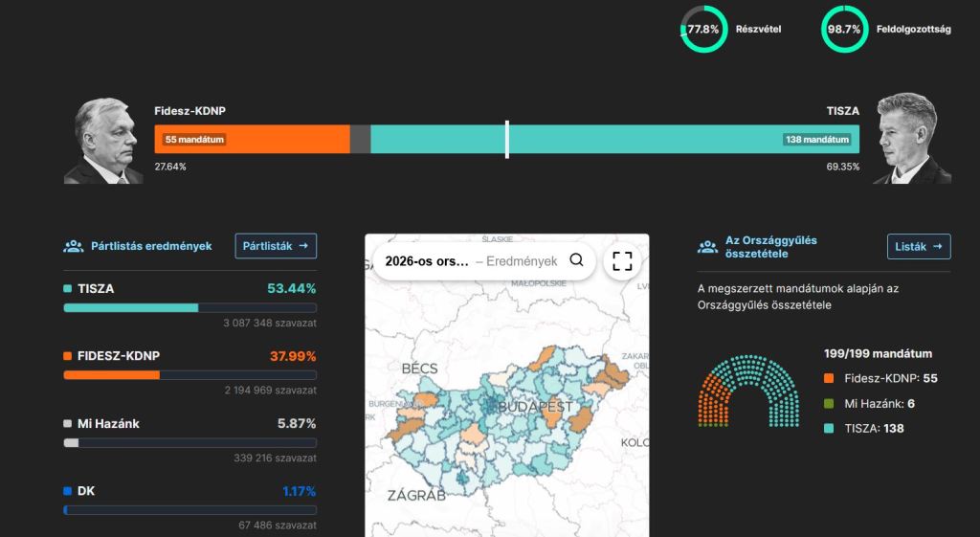
Task: Click the map search magnifier icon
Action: 576,260
